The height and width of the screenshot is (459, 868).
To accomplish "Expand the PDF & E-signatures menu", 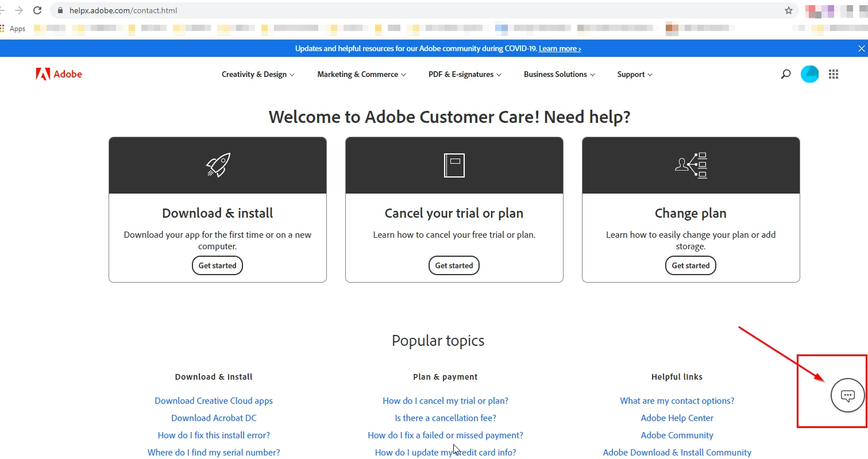I will (465, 74).
